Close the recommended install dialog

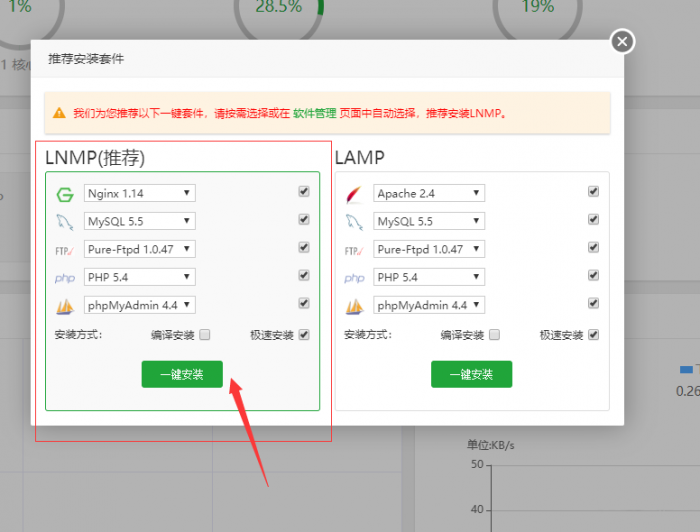point(623,41)
